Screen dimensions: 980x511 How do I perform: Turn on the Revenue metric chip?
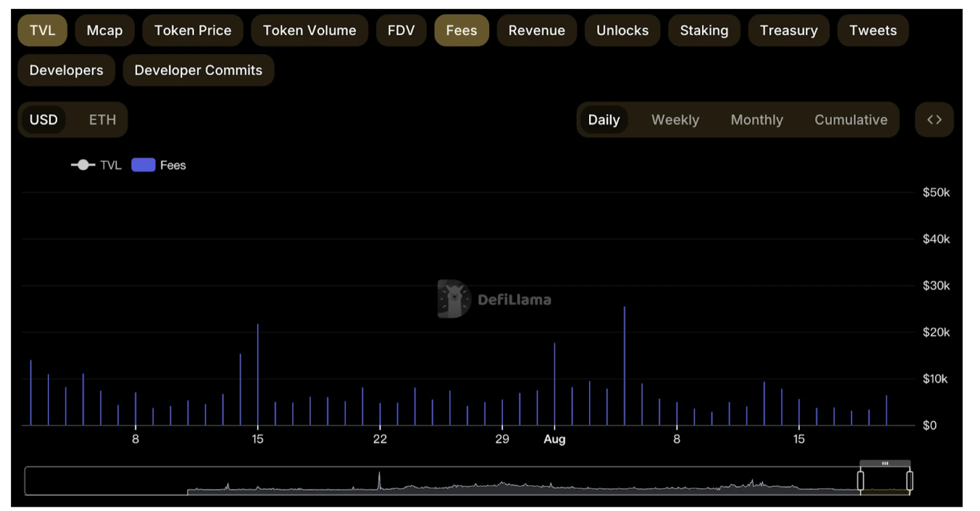pos(536,30)
